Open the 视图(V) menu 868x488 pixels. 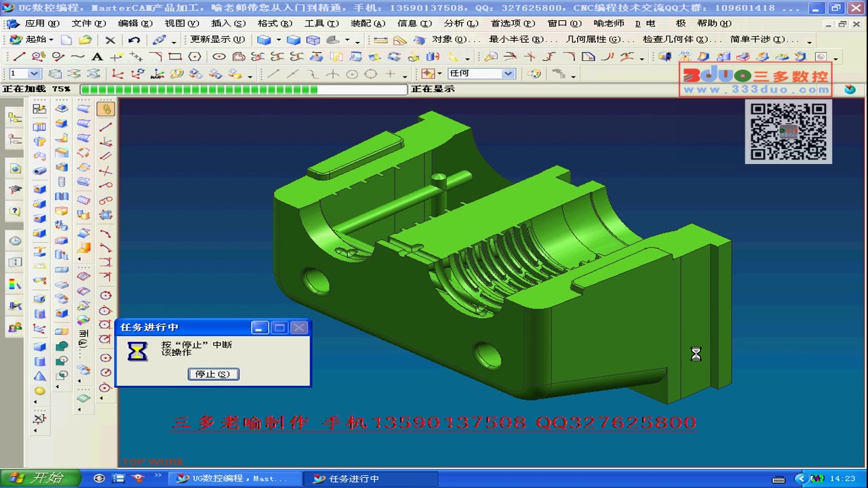[182, 23]
